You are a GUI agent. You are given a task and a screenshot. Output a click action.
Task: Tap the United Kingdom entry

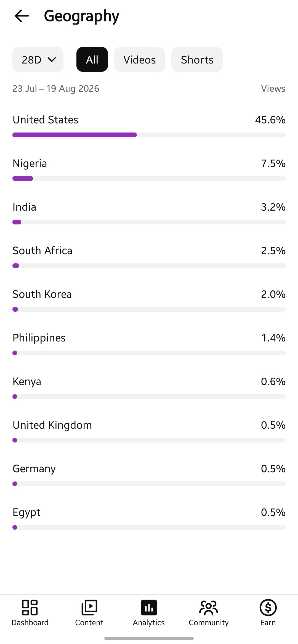pyautogui.click(x=149, y=431)
